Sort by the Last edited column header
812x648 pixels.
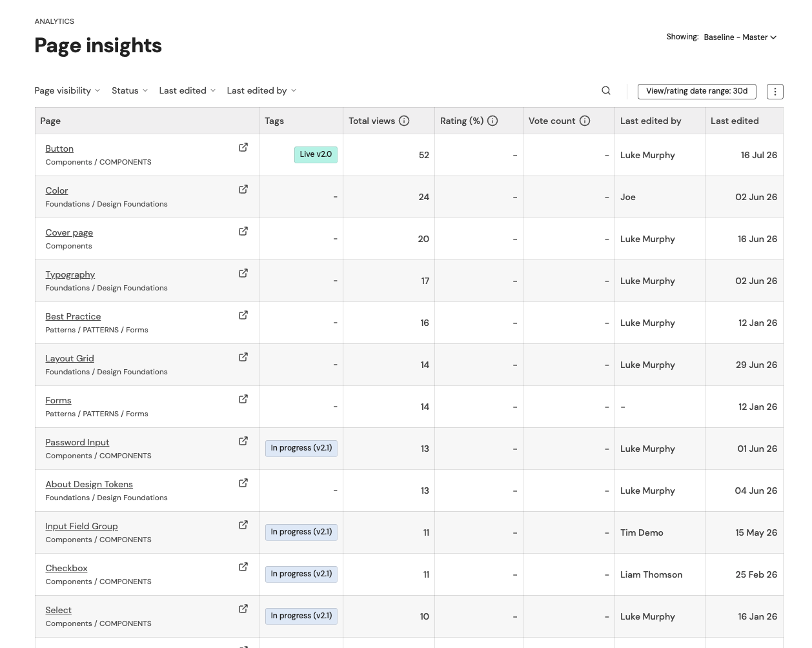(735, 121)
